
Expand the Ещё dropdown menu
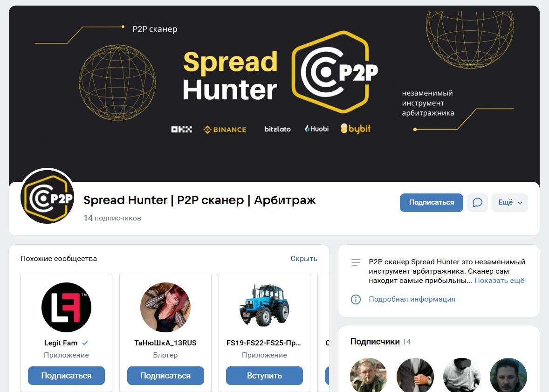coord(509,202)
